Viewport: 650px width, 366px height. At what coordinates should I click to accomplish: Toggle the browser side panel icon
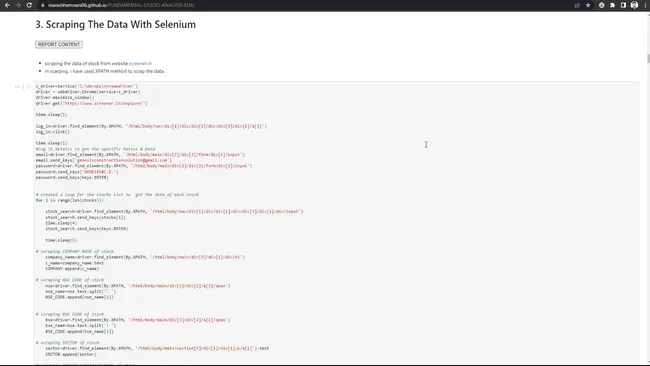pyautogui.click(x=623, y=5)
